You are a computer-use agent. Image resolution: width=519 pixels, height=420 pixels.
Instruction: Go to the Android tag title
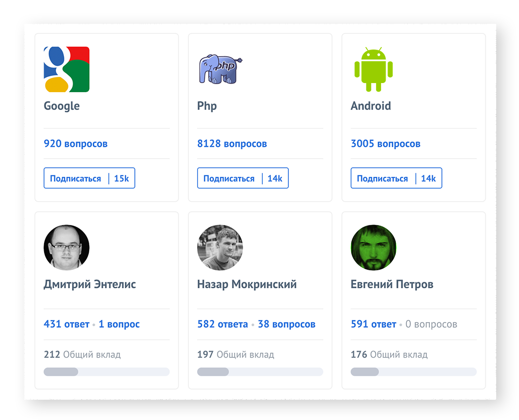point(370,106)
